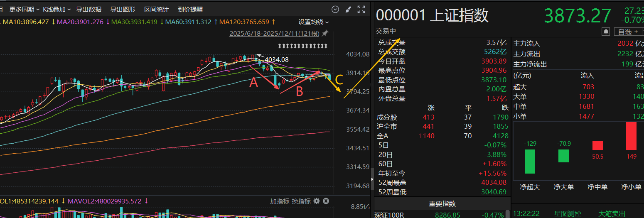Screen dimensions: 644x218
Task: Click the 最高点位 3904.96 value
Action: pyautogui.click(x=494, y=71)
